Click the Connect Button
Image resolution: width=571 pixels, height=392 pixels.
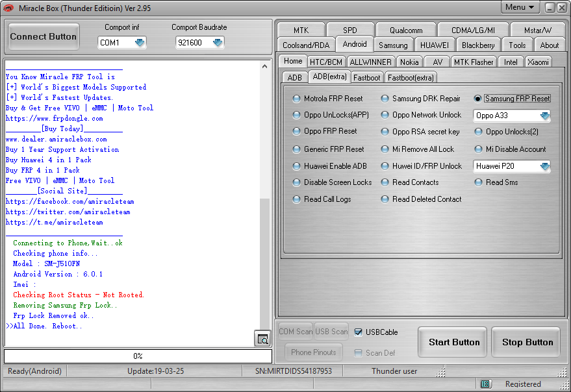(44, 36)
